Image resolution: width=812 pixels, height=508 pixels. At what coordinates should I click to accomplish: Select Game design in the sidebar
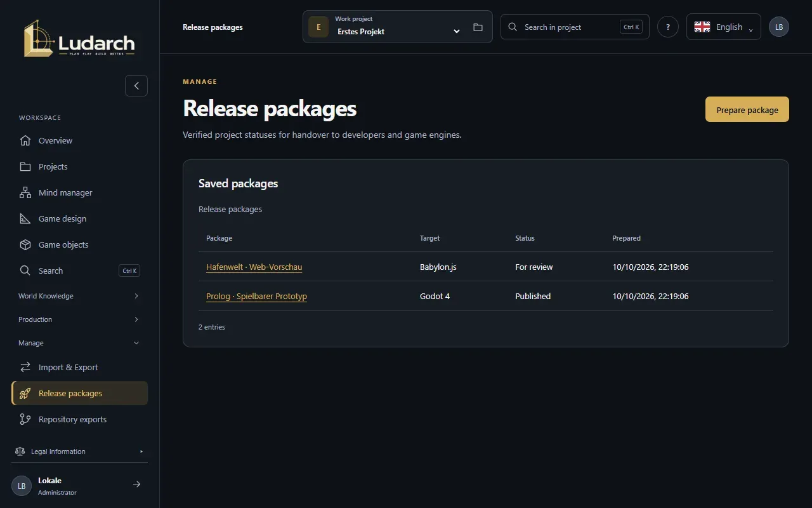(x=79, y=218)
